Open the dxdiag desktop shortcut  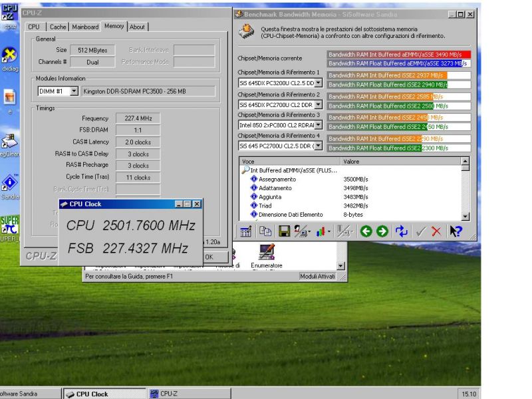click(x=10, y=59)
